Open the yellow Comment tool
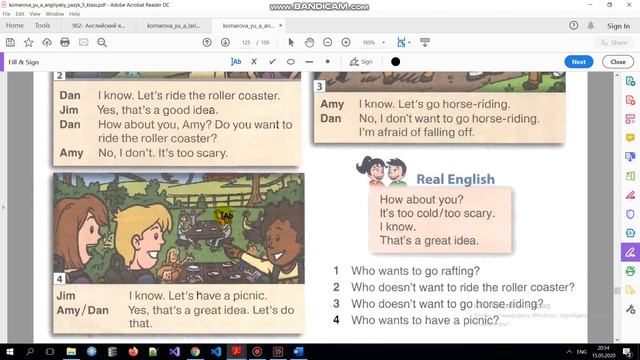Image resolution: width=640 pixels, height=360 pixels. click(x=631, y=138)
